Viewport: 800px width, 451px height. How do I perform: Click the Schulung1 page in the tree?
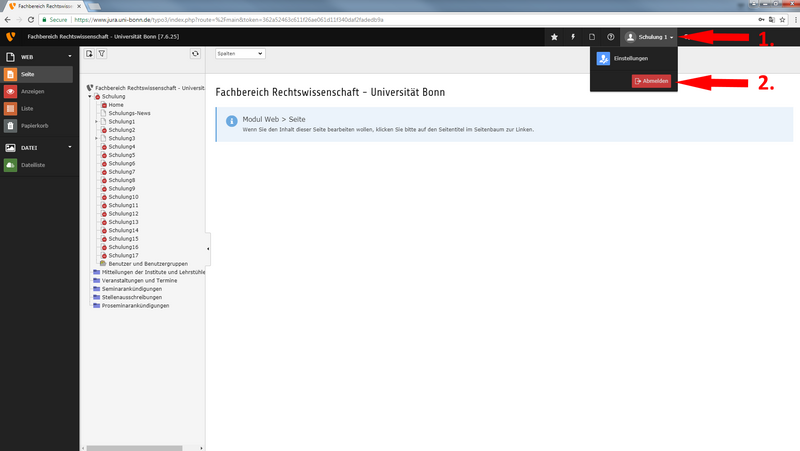coord(122,121)
